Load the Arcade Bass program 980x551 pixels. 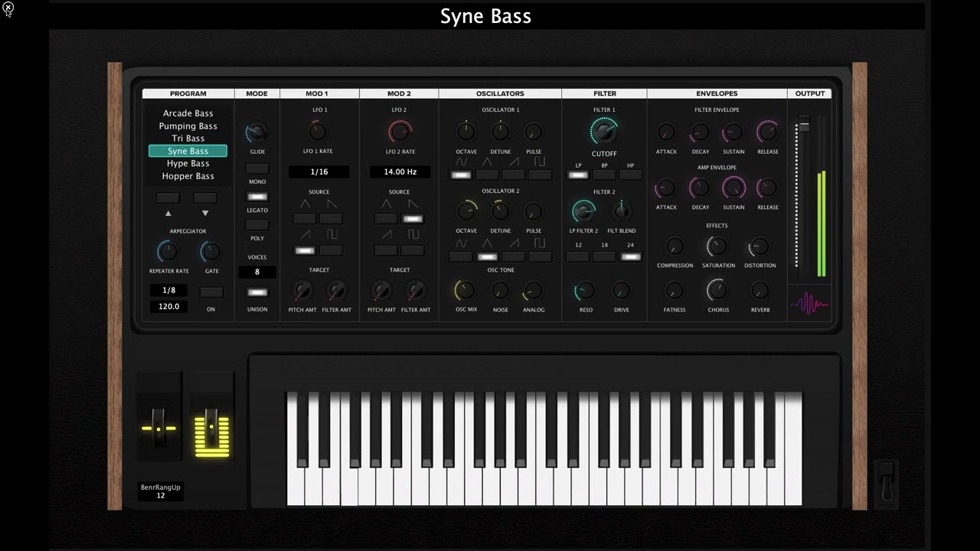point(188,113)
